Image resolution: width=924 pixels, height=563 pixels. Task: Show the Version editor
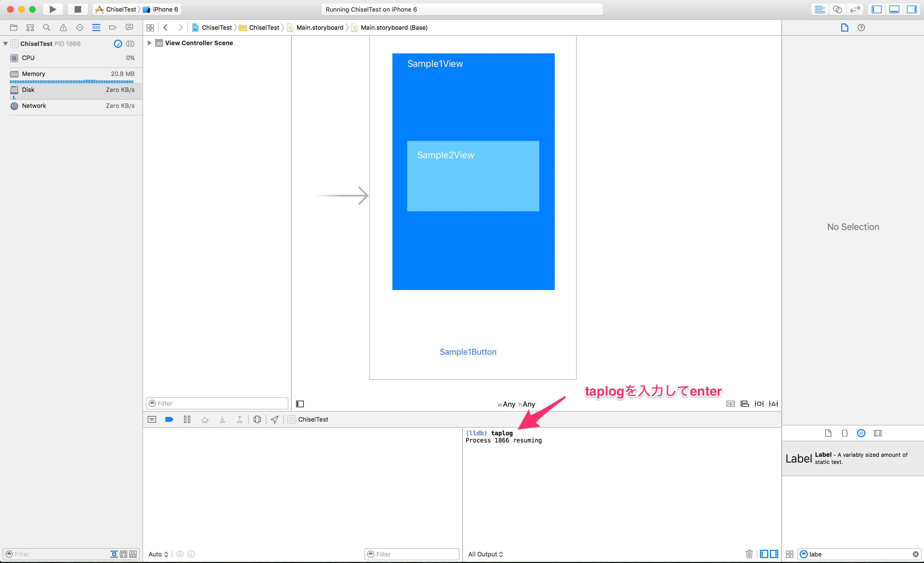(x=855, y=9)
